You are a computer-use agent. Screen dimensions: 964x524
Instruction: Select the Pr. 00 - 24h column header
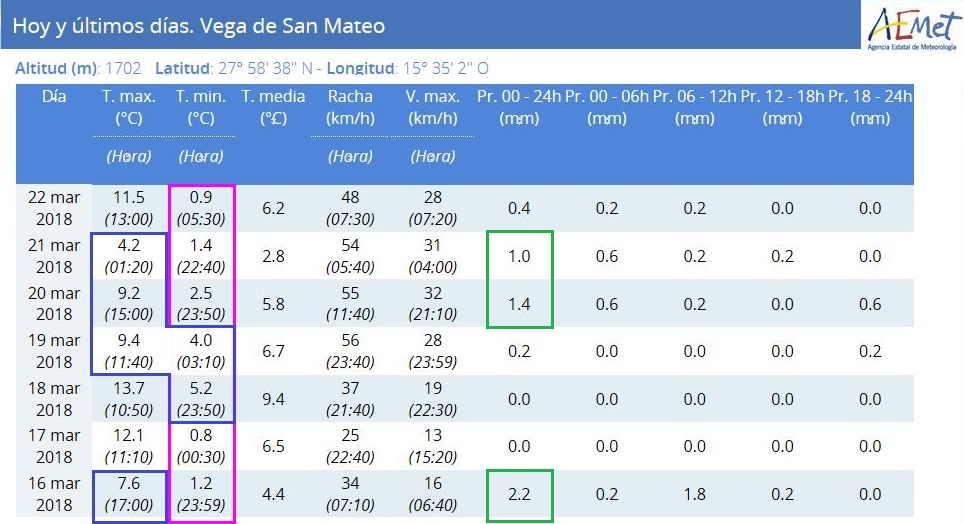tap(519, 108)
